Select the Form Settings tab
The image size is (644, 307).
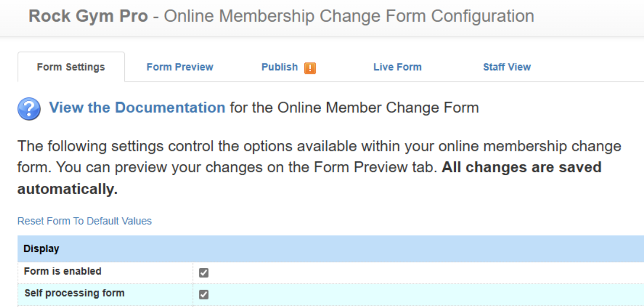coord(71,67)
